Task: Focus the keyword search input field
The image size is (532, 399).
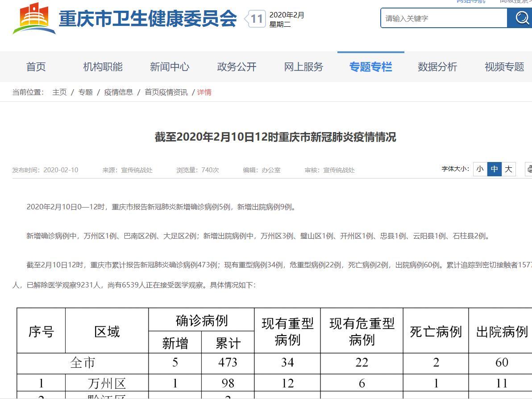Action: (x=444, y=18)
